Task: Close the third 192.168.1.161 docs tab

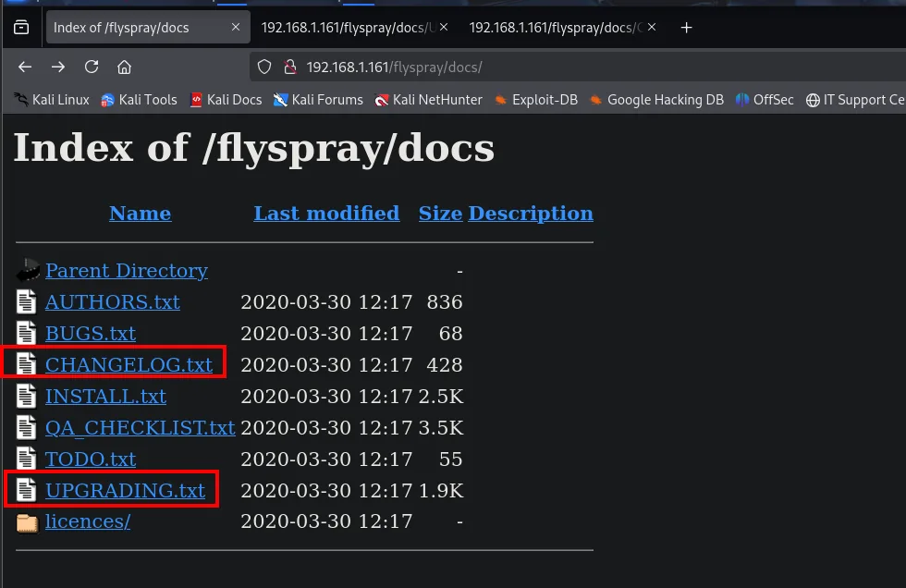Action: pos(652,27)
